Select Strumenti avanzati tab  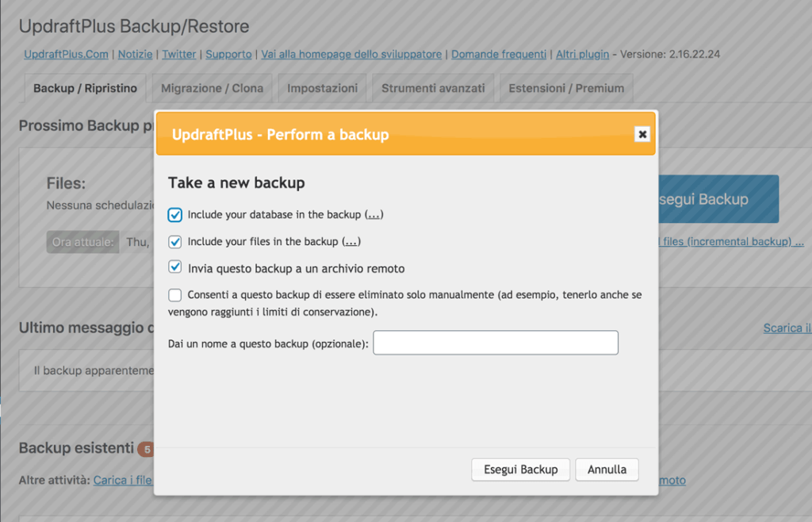433,88
